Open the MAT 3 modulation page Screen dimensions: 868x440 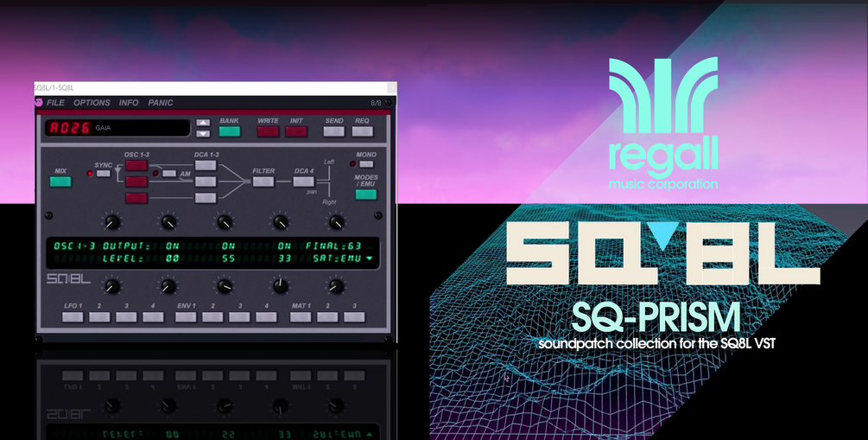[354, 317]
